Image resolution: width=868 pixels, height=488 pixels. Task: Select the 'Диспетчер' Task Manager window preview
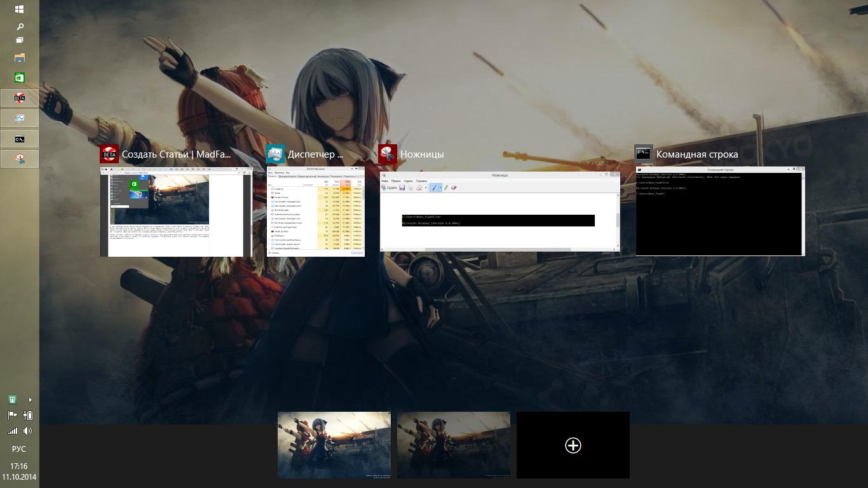[315, 212]
